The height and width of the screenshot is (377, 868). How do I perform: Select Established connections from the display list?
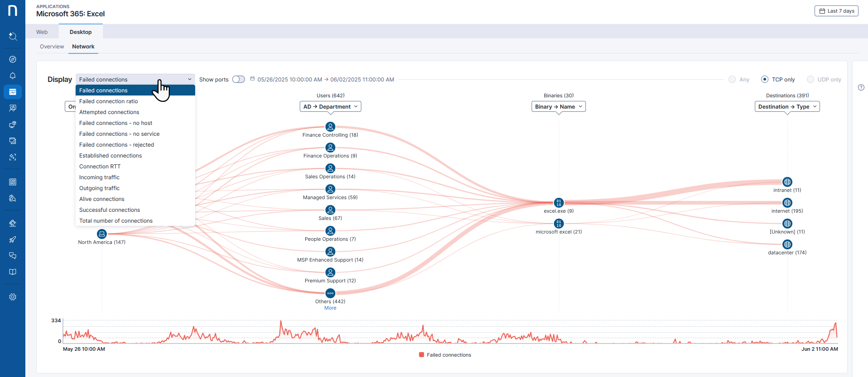pyautogui.click(x=110, y=155)
